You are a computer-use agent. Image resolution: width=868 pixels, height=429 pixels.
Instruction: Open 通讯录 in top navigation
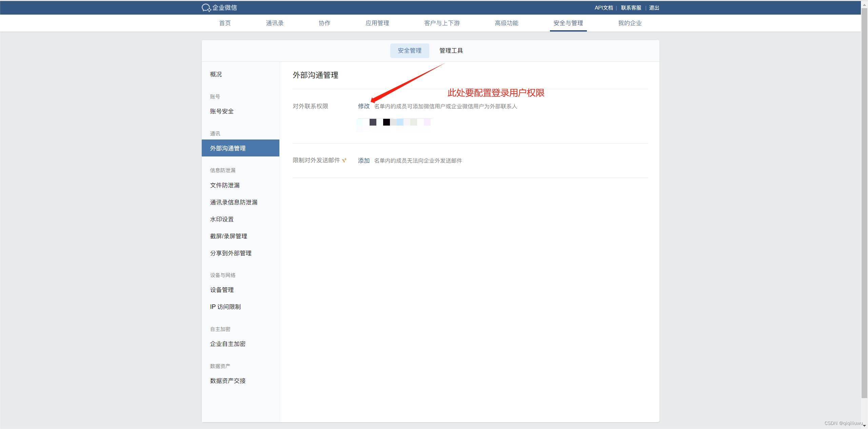[x=275, y=23]
